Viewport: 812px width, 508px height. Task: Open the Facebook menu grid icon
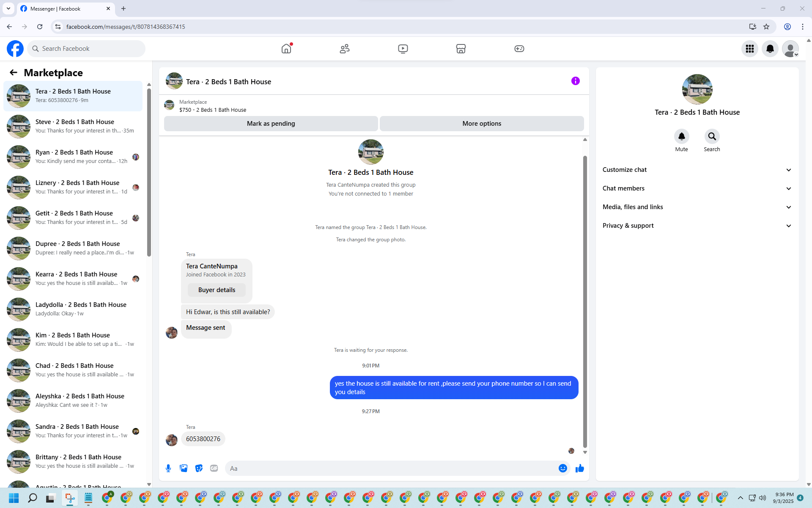pos(750,49)
